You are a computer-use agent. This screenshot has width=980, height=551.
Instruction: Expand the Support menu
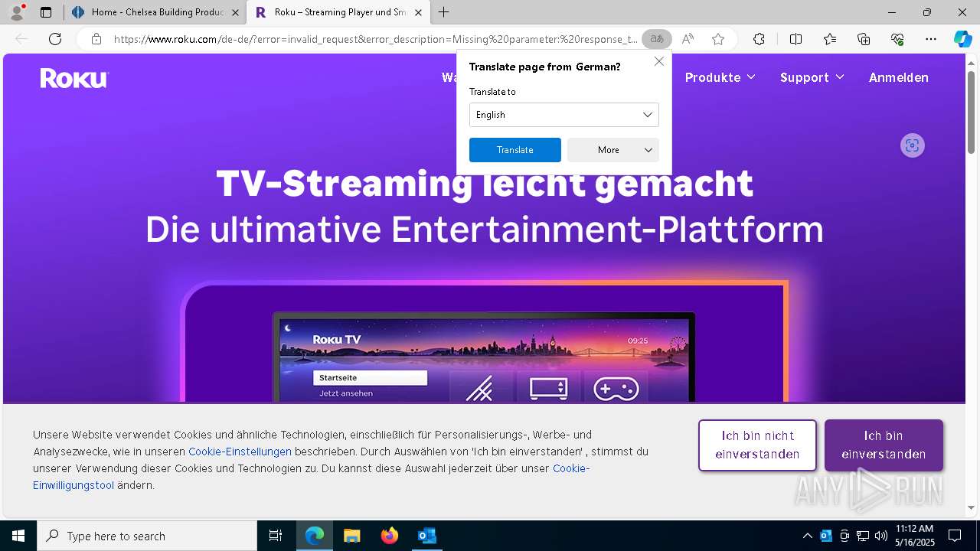[x=812, y=77]
